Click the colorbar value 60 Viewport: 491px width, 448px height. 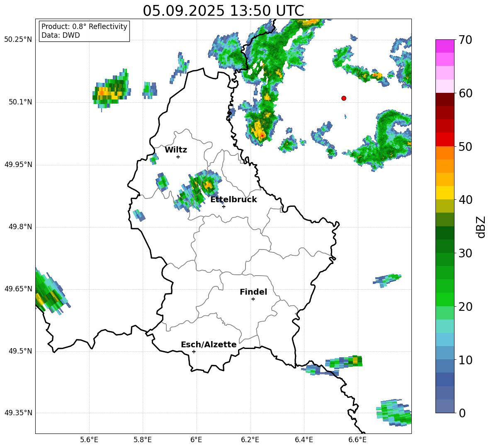465,93
